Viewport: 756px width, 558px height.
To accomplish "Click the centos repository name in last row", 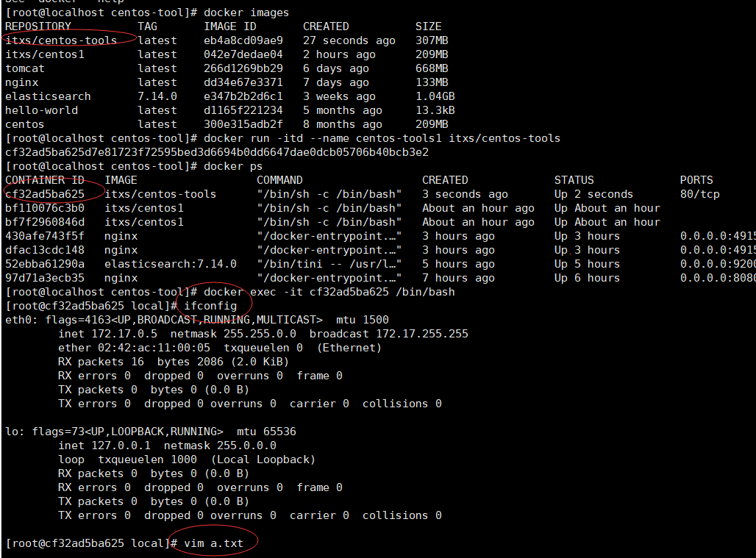I will point(24,124).
